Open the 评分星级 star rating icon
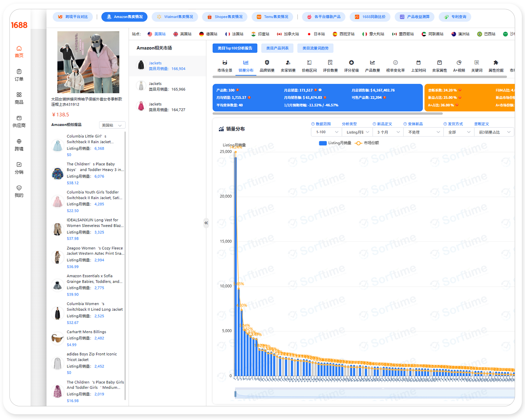 pos(351,63)
